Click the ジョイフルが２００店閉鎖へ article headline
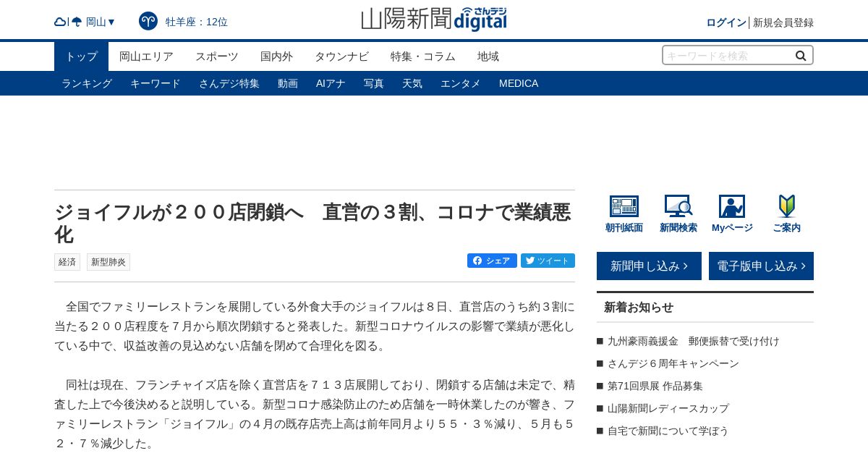 coord(313,224)
